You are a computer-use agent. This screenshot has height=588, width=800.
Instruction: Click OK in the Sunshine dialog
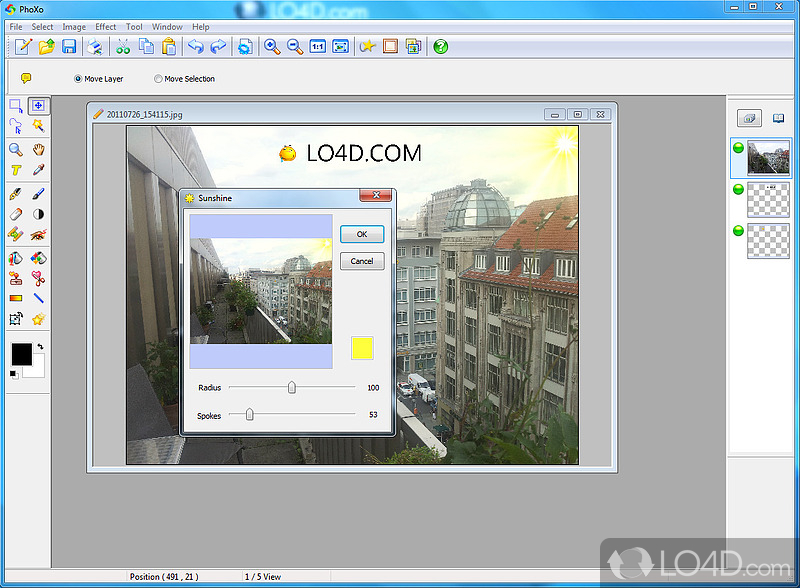point(362,234)
